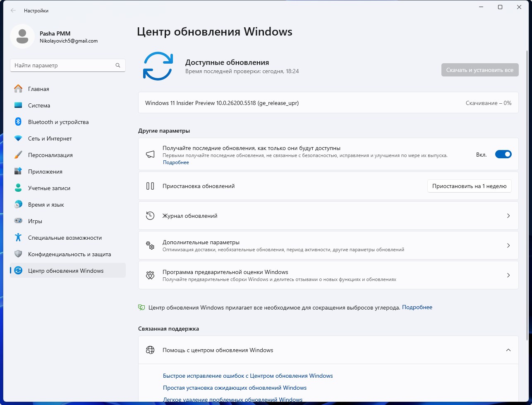
Task: Focus the Найти параметр search field
Action: coord(68,65)
